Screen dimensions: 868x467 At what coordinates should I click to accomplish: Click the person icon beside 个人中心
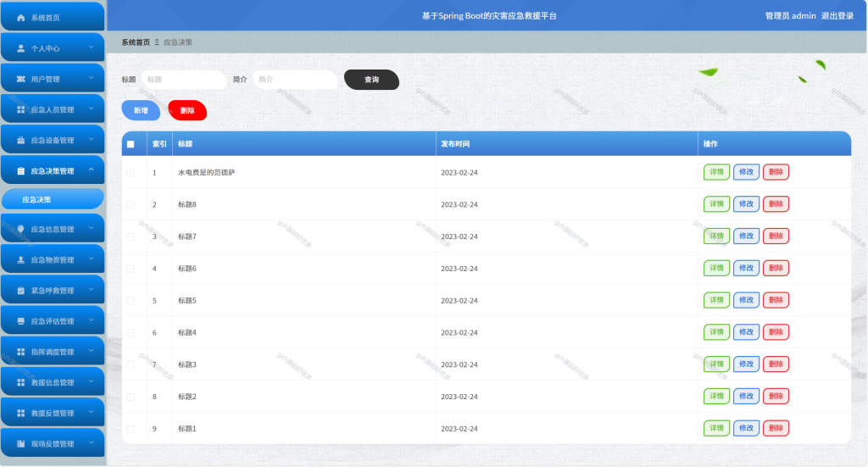pos(20,48)
